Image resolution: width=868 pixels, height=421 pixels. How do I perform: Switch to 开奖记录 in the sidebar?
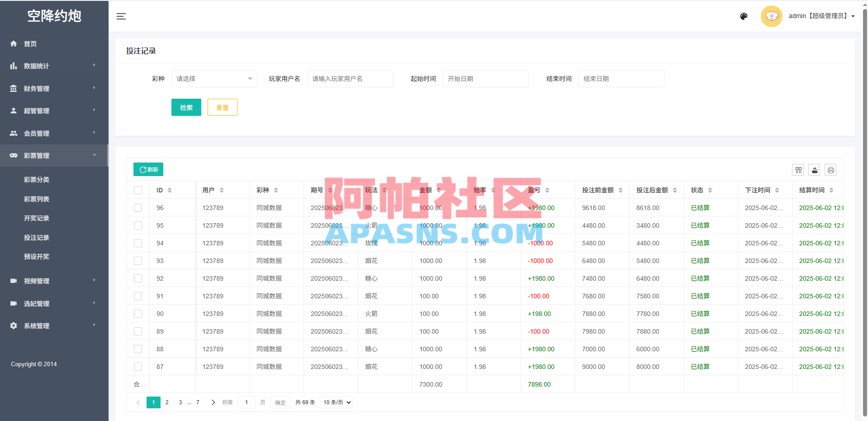click(x=37, y=218)
